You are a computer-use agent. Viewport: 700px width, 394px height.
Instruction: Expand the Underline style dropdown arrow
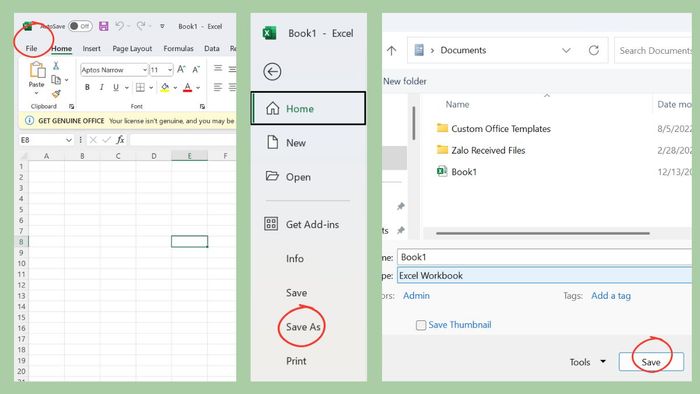pyautogui.click(x=127, y=88)
